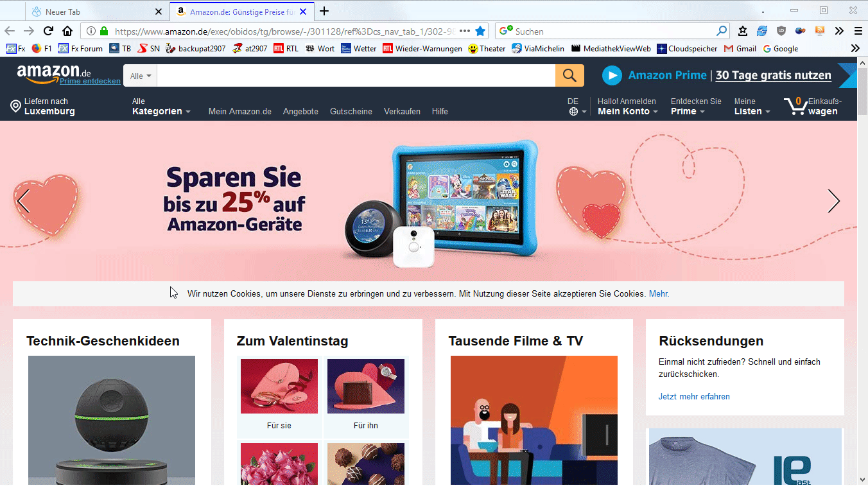The width and height of the screenshot is (868, 497).
Task: Expand the Alle search category dropdown
Action: tap(141, 76)
